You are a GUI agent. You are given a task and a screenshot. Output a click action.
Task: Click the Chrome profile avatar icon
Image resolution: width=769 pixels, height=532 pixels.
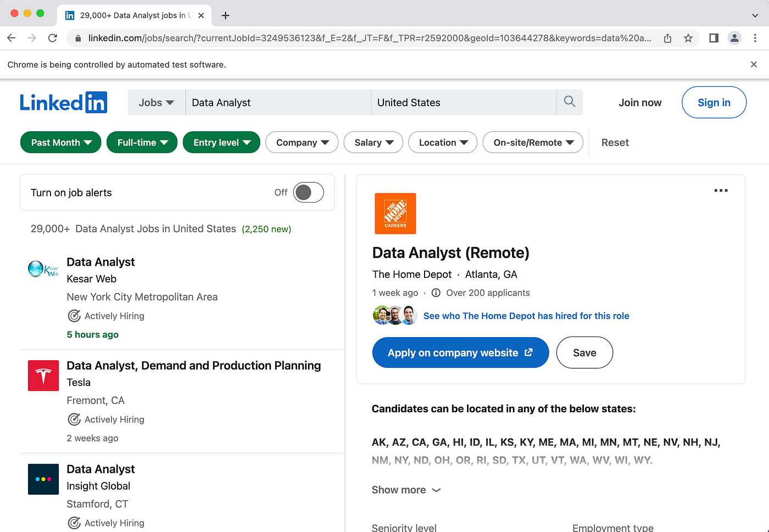(x=734, y=38)
